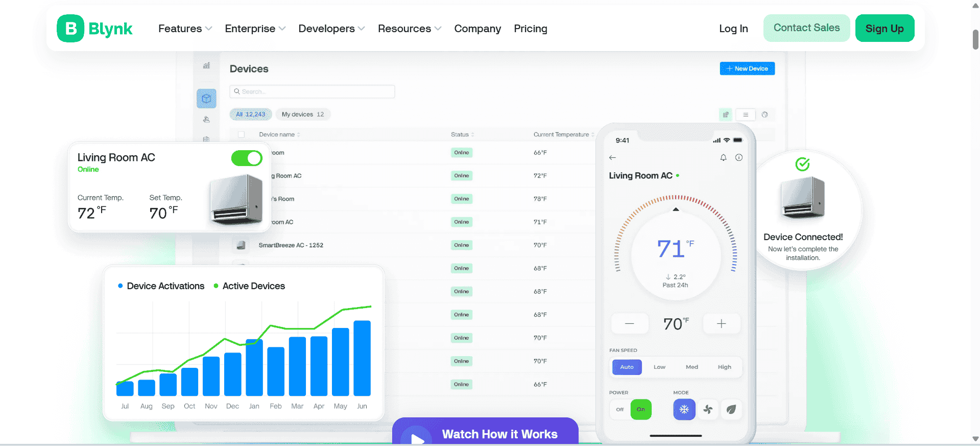Select Med fan speed
Screen dimensions: 980x446
[x=692, y=367]
